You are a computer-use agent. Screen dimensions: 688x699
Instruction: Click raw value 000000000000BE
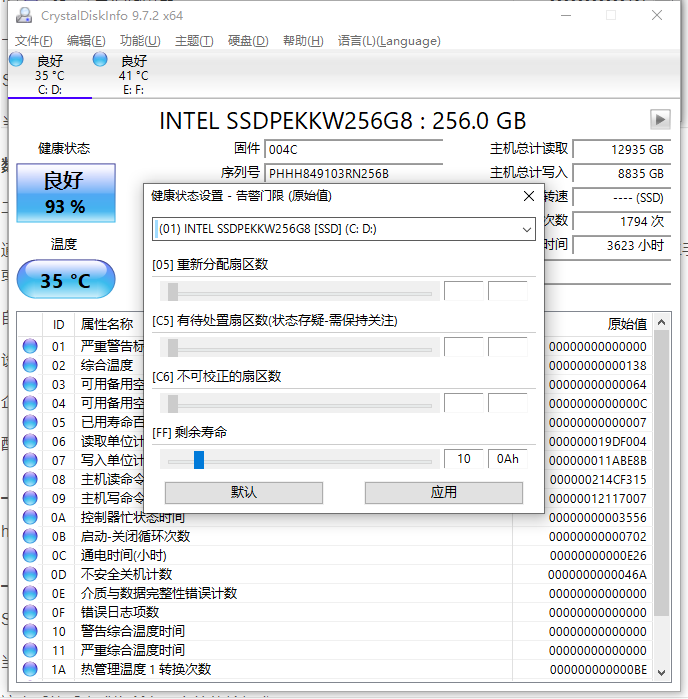597,669
